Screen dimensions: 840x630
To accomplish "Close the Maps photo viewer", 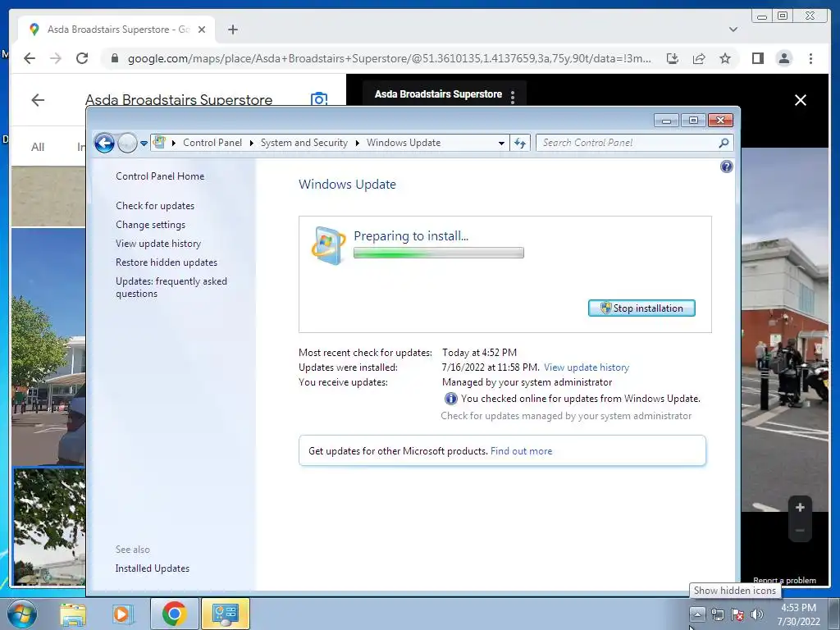I will [801, 100].
